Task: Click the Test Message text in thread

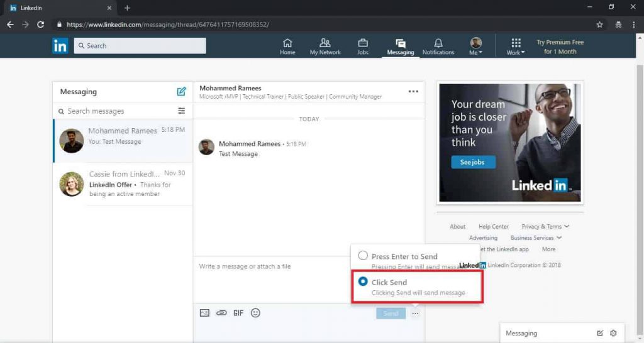Action: click(x=238, y=154)
